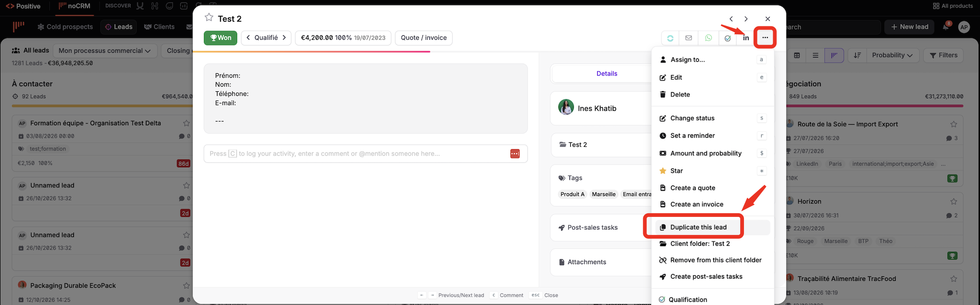Image resolution: width=980 pixels, height=305 pixels.
Task: Choose Edit from the actions menu
Action: pos(712,77)
